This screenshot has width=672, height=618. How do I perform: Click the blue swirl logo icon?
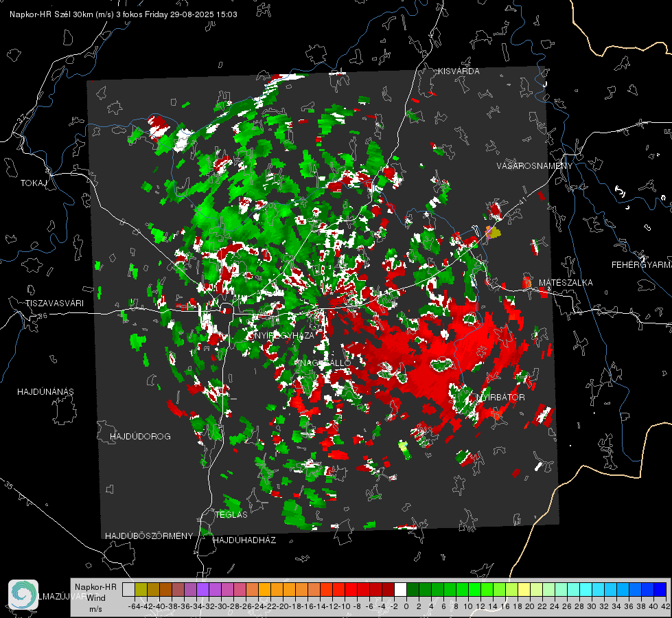(x=23, y=595)
